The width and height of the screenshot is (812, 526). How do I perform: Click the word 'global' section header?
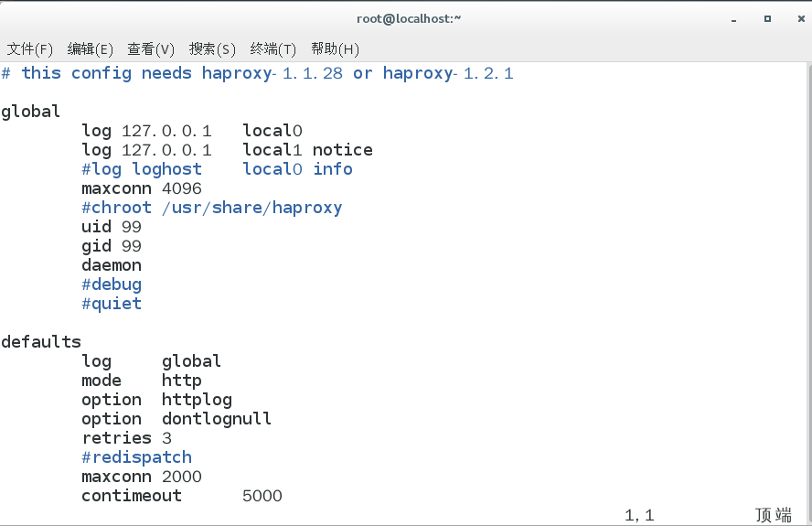point(30,112)
